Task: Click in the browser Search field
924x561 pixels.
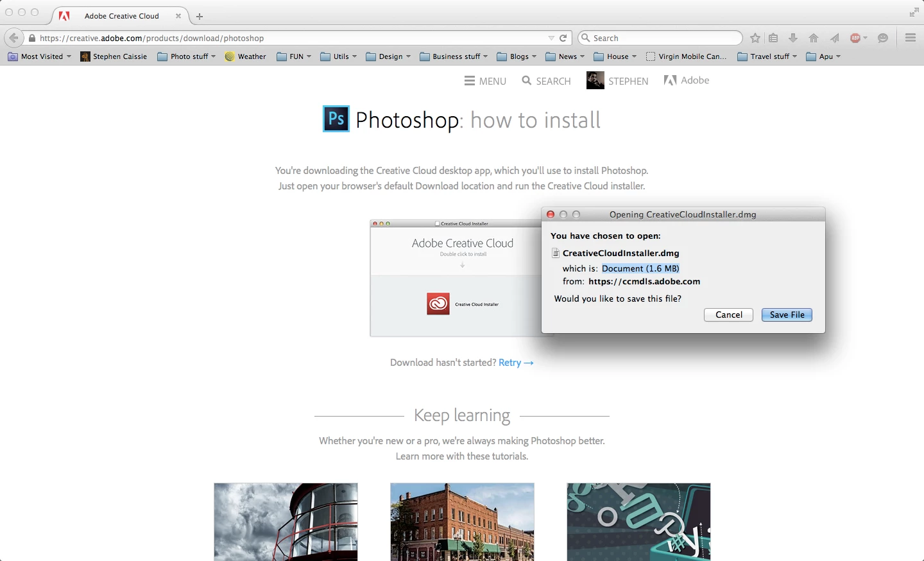Action: click(x=660, y=38)
